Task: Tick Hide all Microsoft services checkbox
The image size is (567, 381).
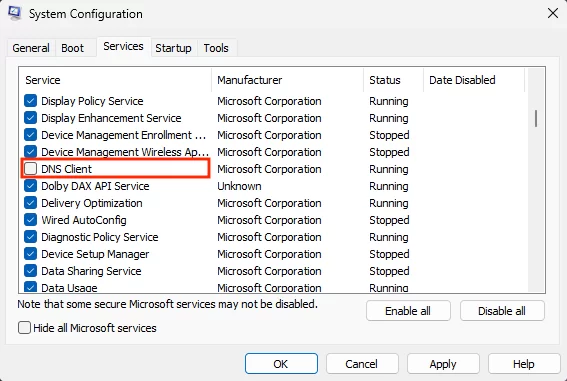Action: click(24, 328)
